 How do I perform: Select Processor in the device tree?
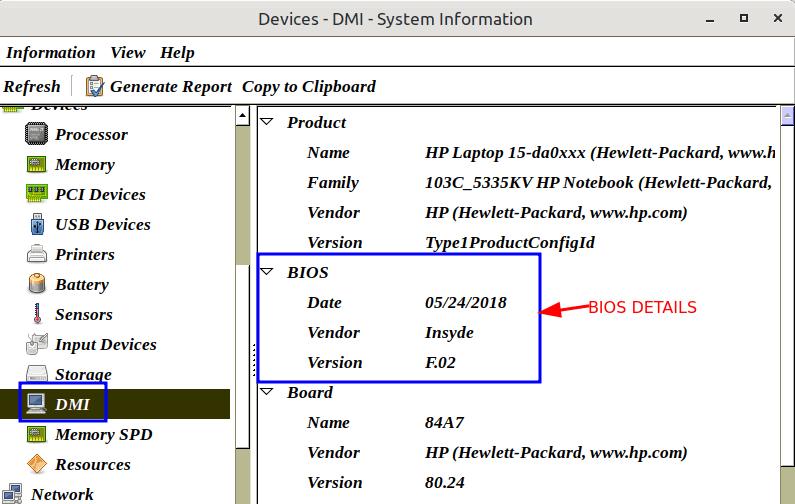click(91, 135)
